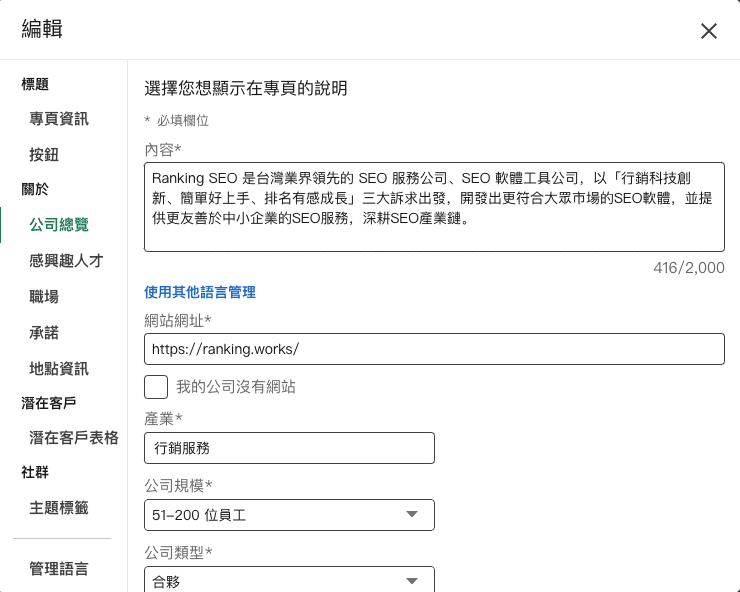Tick the 我的公司沒有網站 checkbox
The image size is (740, 592).
click(x=156, y=387)
